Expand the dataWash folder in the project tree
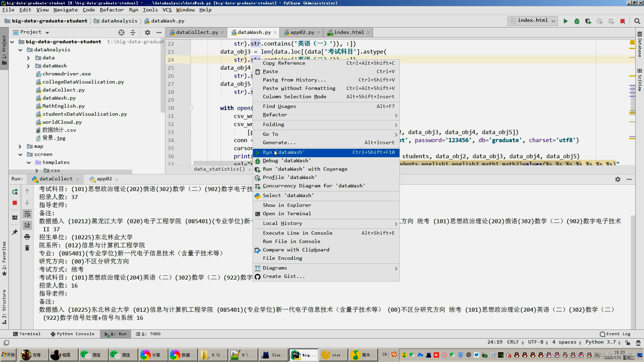Image resolution: width=644 pixels, height=362 pixels. click(28, 66)
